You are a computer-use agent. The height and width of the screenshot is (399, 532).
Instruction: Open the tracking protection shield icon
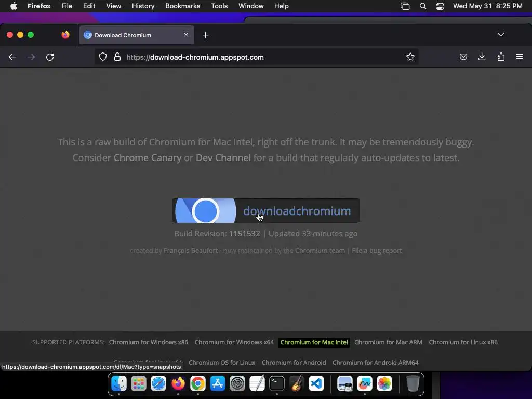pyautogui.click(x=103, y=57)
